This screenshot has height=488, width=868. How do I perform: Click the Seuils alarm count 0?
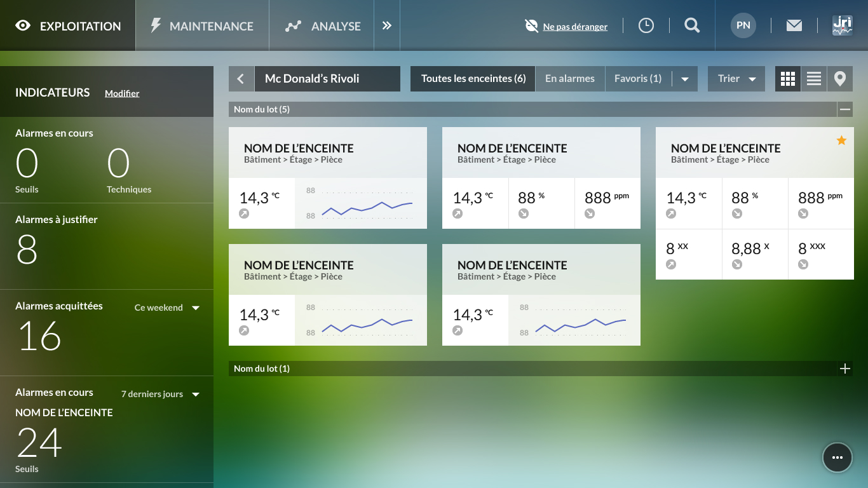pyautogui.click(x=27, y=163)
